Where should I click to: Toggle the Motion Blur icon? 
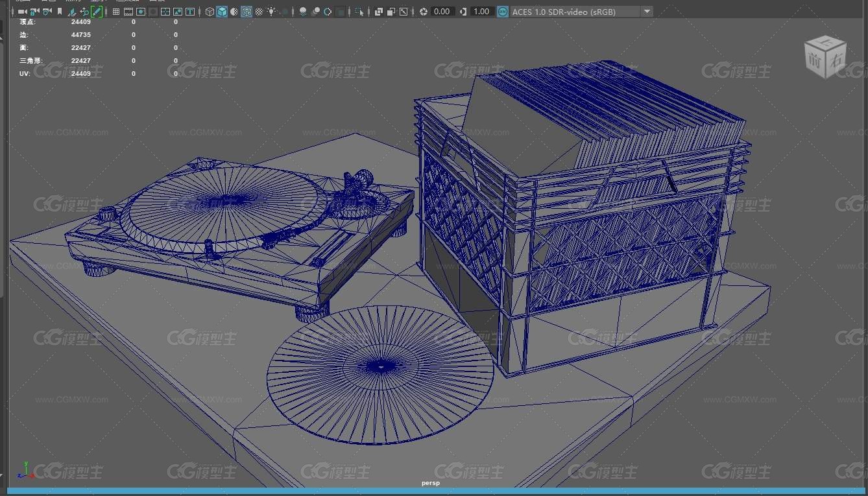pyautogui.click(x=315, y=12)
